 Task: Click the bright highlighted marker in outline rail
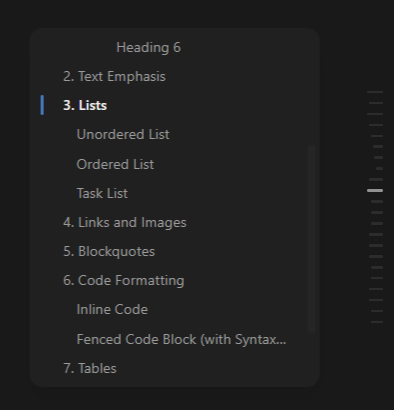tap(375, 190)
